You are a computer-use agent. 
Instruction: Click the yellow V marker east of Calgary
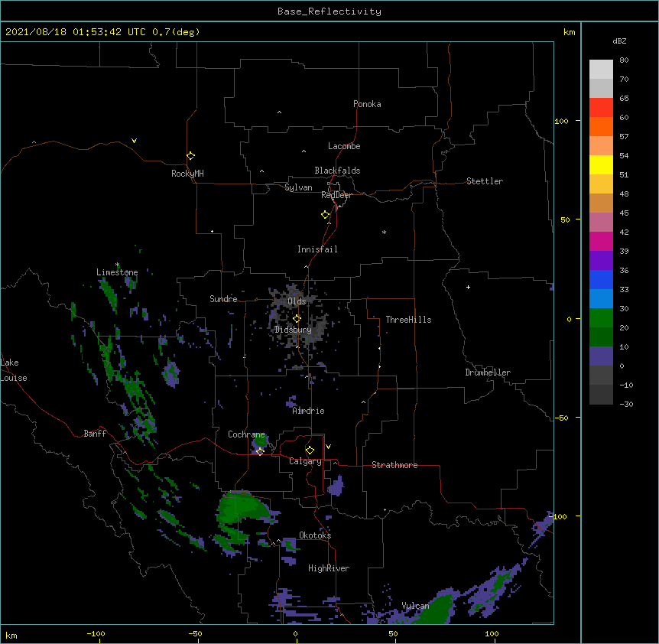pos(328,447)
